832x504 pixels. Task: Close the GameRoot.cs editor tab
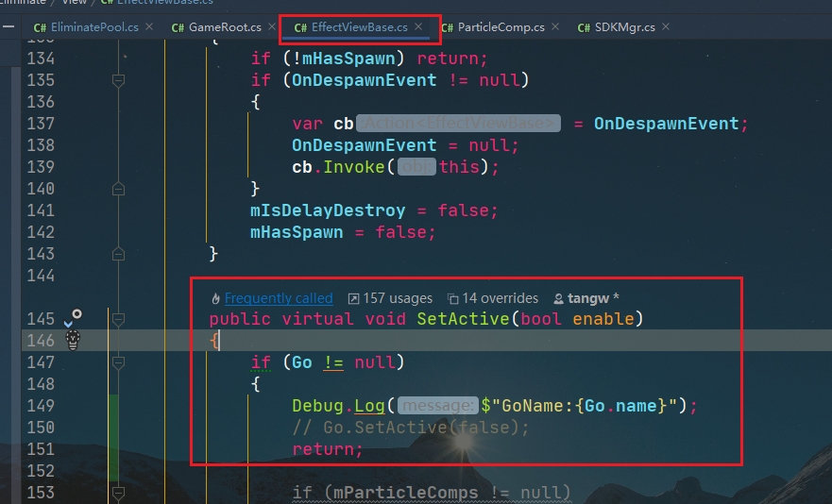(271, 26)
